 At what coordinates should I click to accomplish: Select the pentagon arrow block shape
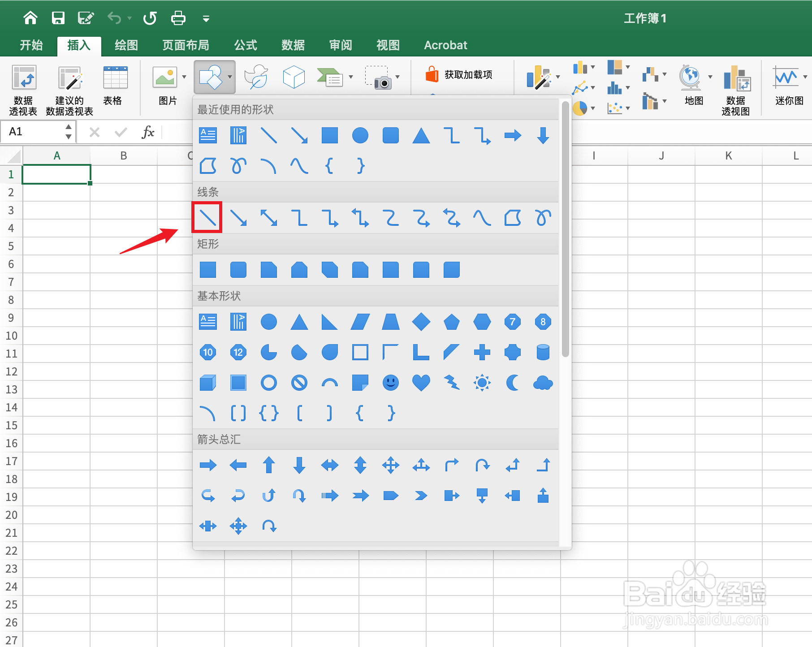[391, 496]
